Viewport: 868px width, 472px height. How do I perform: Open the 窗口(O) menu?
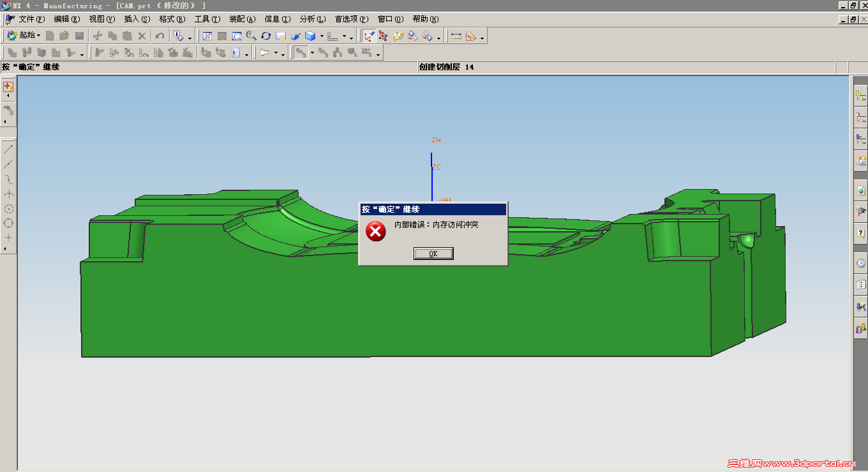pyautogui.click(x=391, y=19)
